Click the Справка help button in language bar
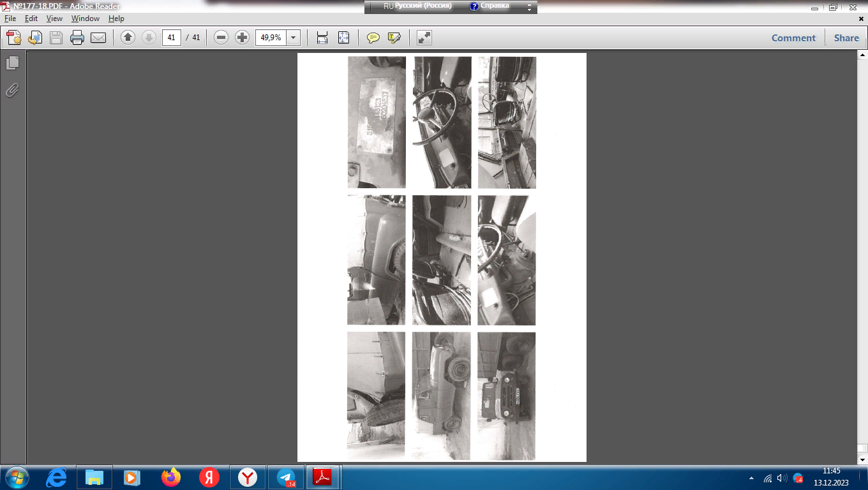The width and height of the screenshot is (868, 490). pos(490,6)
